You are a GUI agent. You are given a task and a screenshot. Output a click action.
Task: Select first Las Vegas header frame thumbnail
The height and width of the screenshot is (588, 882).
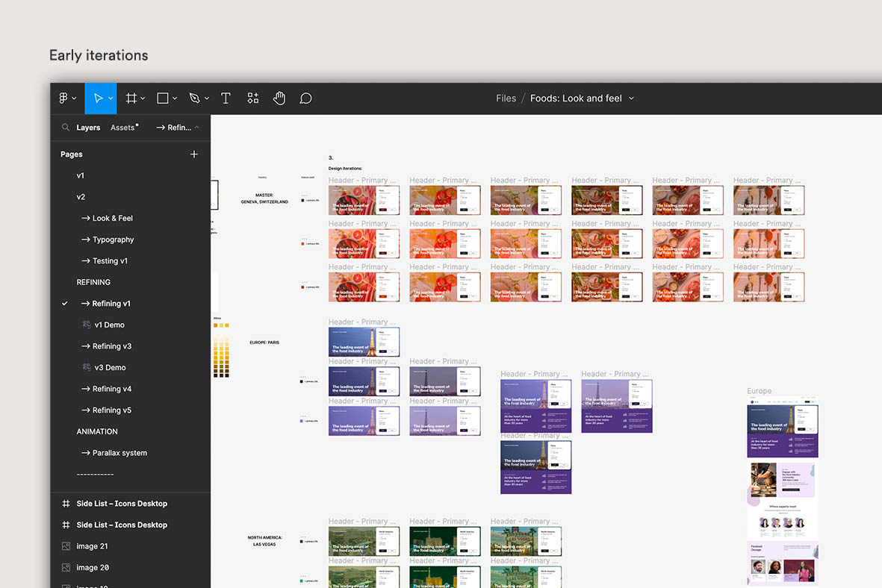coord(364,541)
